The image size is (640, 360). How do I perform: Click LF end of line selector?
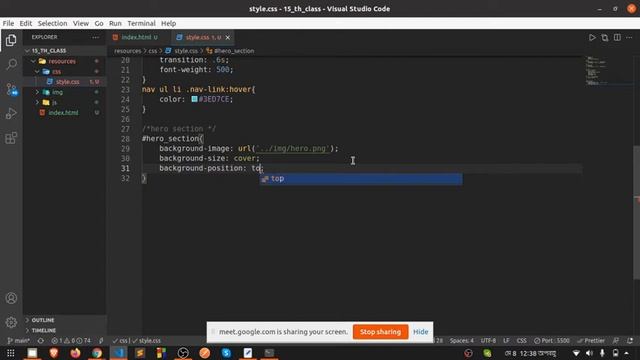tap(506, 340)
